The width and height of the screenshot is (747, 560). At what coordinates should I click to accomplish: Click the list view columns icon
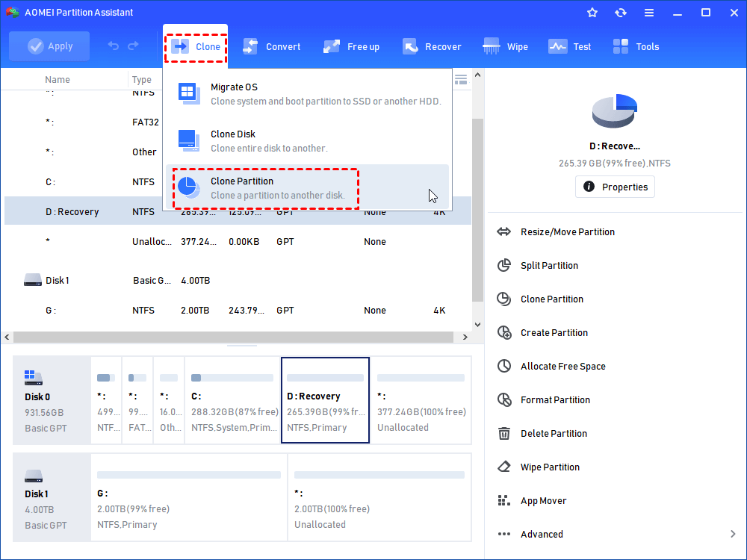pos(461,80)
